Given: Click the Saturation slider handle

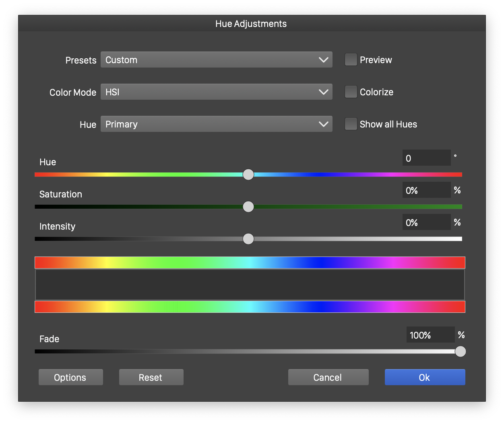Looking at the screenshot, I should pos(248,207).
